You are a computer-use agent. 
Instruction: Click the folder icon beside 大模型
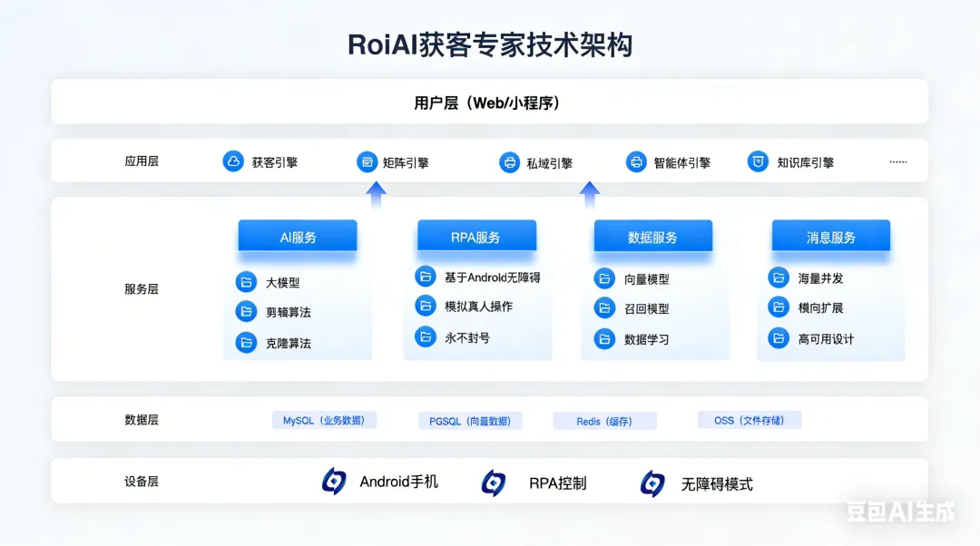coord(246,281)
